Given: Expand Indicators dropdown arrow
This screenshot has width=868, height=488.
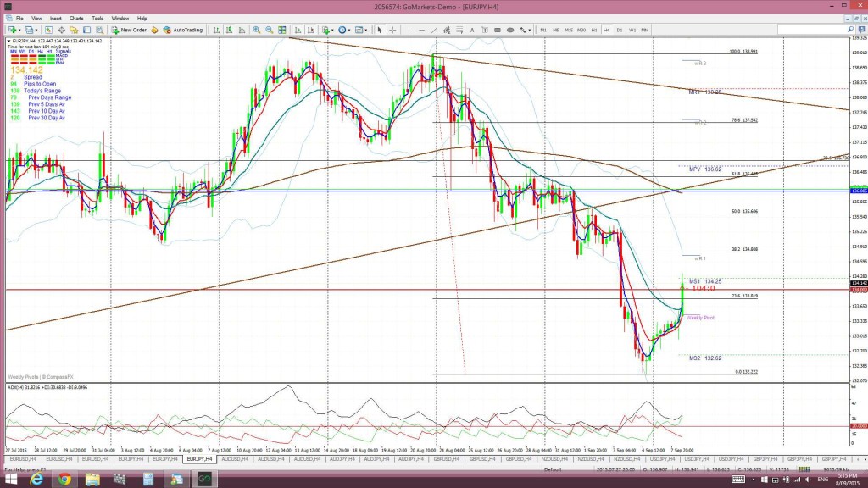Looking at the screenshot, I should 332,30.
